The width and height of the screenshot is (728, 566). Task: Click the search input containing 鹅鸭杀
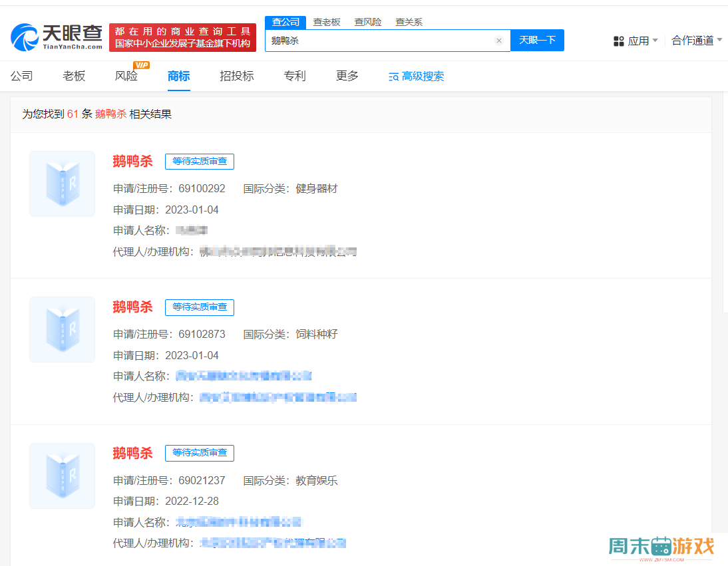click(x=379, y=41)
